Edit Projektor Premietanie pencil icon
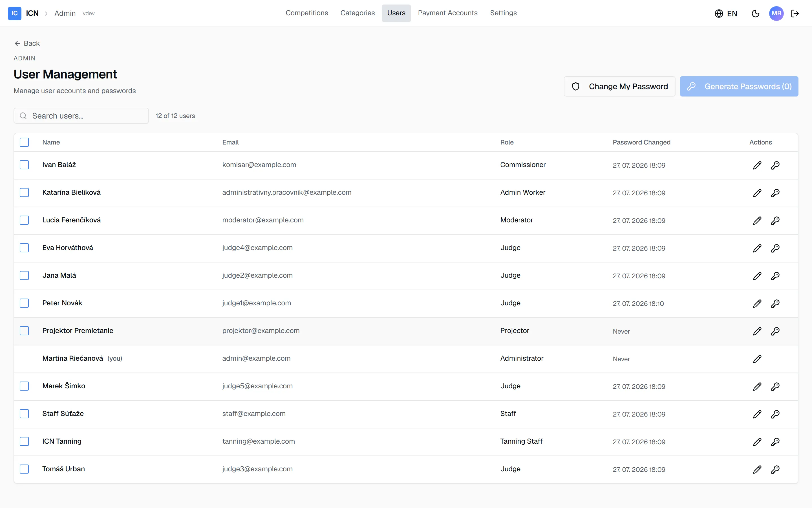 coord(757,331)
